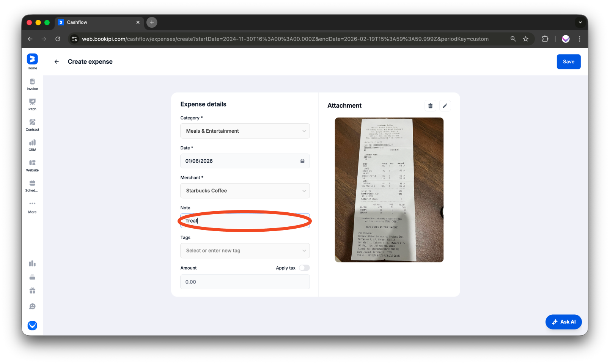Open the browser extensions puzzle icon
The height and width of the screenshot is (364, 610).
545,39
